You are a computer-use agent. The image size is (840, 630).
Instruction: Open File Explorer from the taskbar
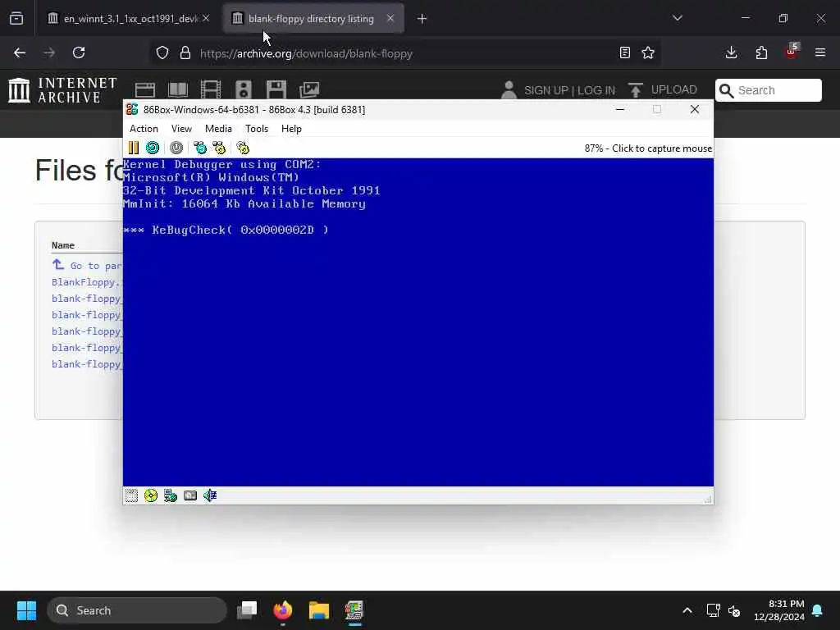(x=319, y=610)
